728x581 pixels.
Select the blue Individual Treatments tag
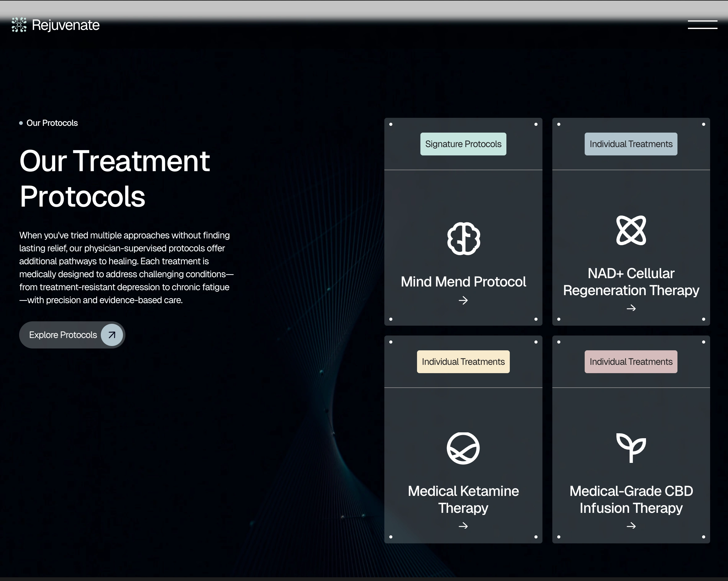point(631,144)
